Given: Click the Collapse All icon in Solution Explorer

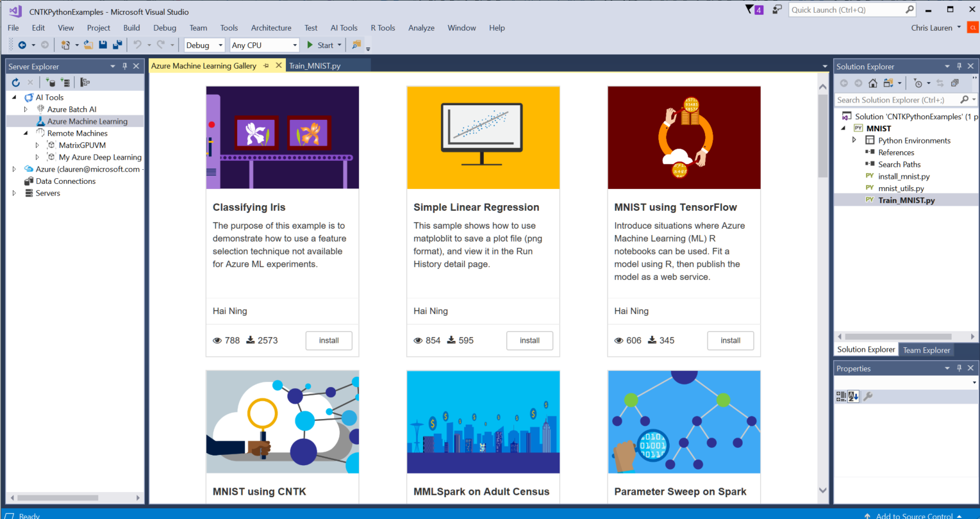Looking at the screenshot, I should tap(954, 83).
